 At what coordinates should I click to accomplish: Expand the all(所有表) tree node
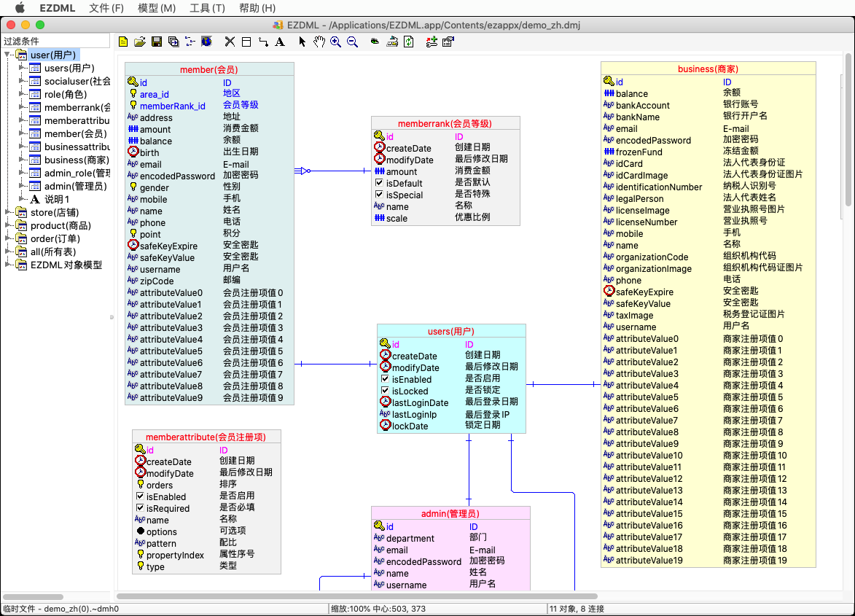coord(8,252)
